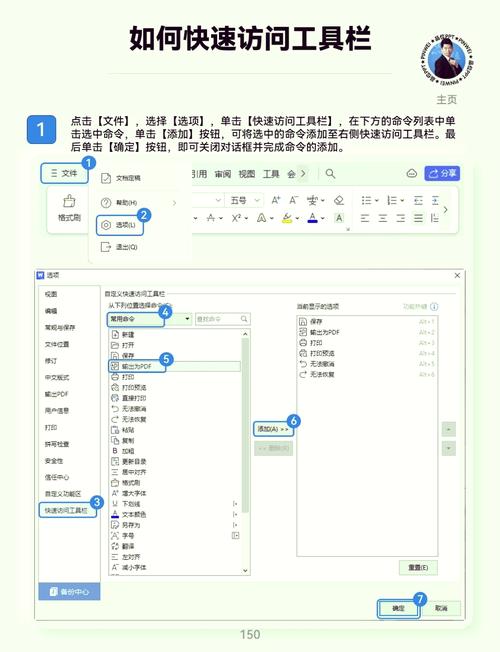Click the blue 分享 share button

[x=442, y=173]
